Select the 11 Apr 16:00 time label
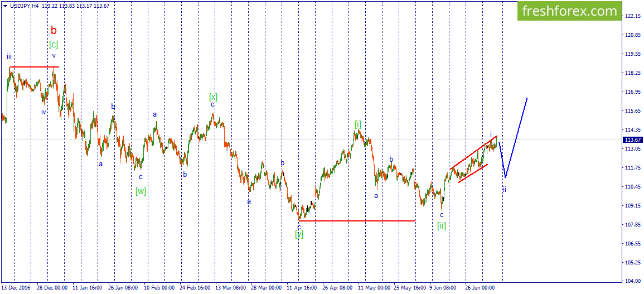Screen dimensions: 644x294 point(302,287)
